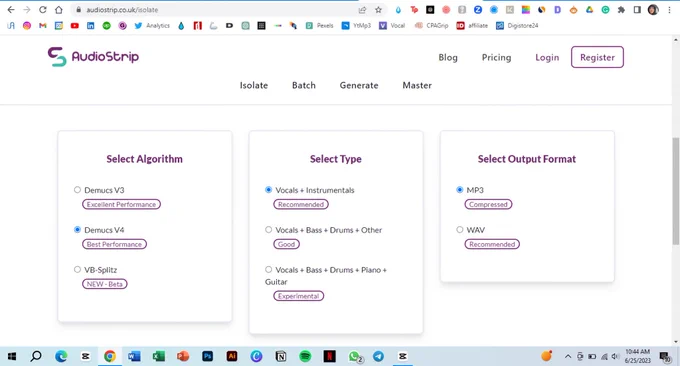Open Netflix from the taskbar
Screen dimensions: 680x366
point(330,356)
